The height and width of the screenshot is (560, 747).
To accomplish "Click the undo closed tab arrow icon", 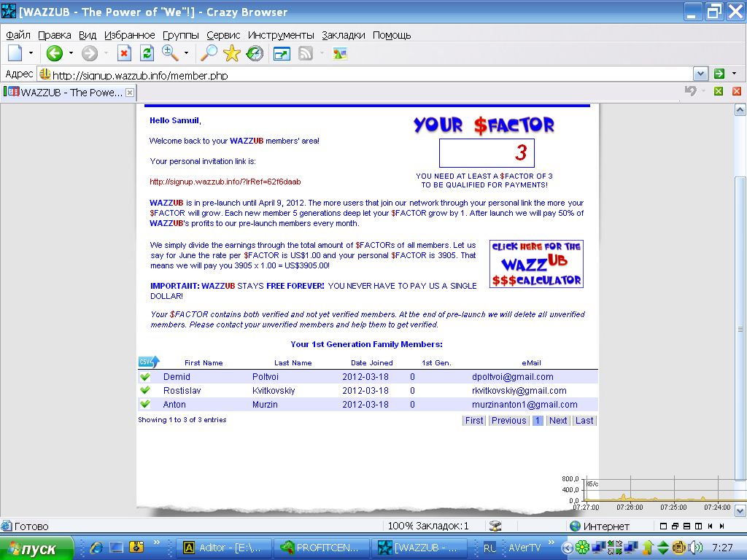I will [x=691, y=90].
